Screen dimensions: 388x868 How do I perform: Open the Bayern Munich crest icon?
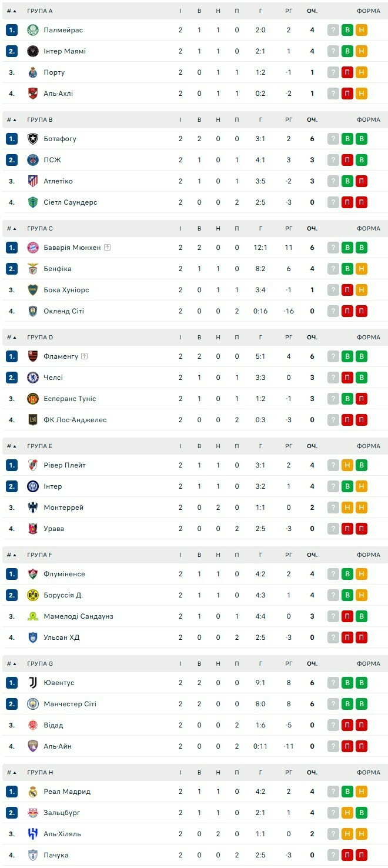33,248
